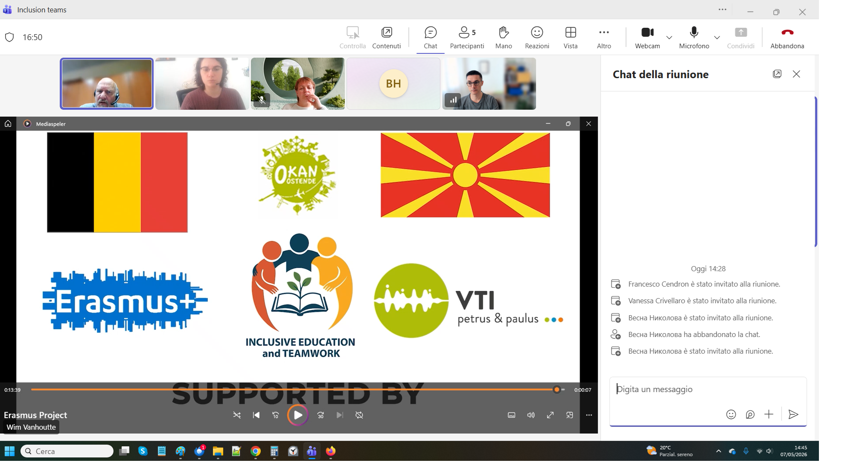
Task: Toggle the Microfono mute state
Action: pyautogui.click(x=694, y=38)
